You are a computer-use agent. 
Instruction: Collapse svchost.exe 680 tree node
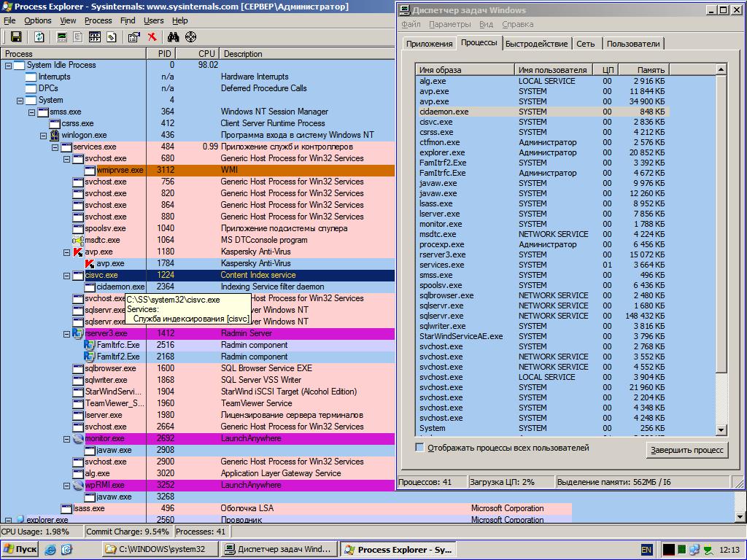pos(66,160)
